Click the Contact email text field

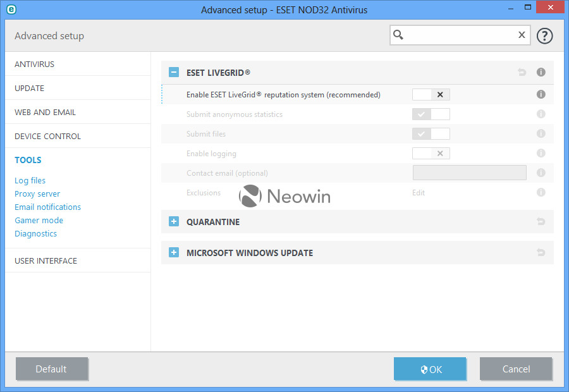[470, 173]
